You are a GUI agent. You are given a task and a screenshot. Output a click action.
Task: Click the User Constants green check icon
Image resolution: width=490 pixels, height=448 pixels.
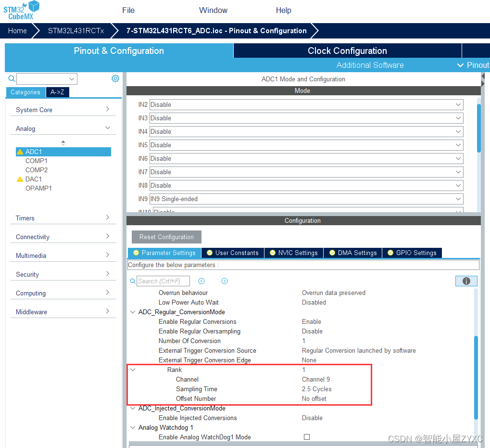point(210,253)
